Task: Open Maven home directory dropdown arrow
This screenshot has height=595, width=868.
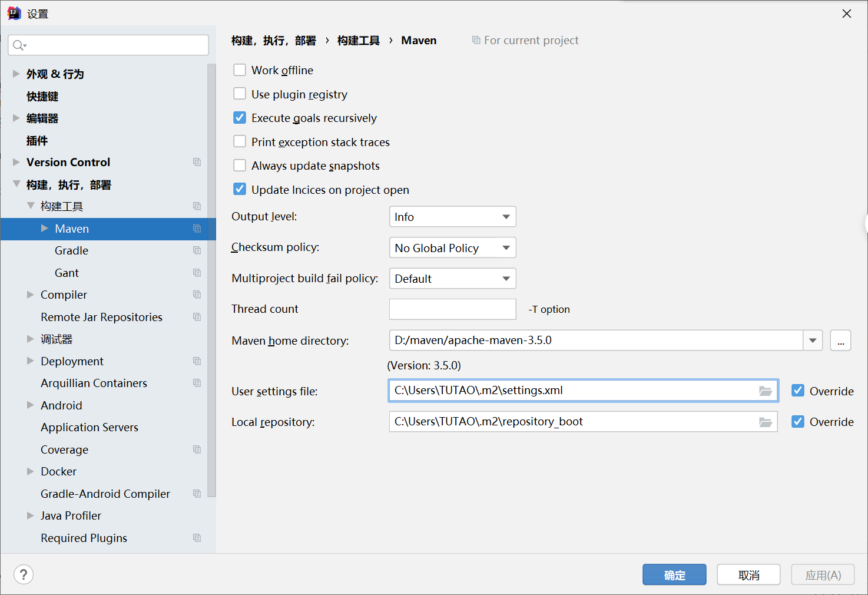Action: 813,341
